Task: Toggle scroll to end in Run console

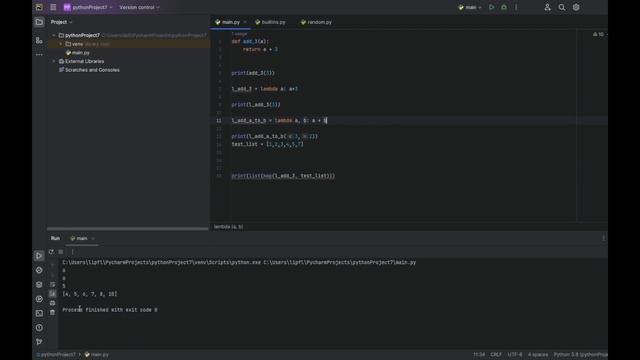Action: click(52, 293)
